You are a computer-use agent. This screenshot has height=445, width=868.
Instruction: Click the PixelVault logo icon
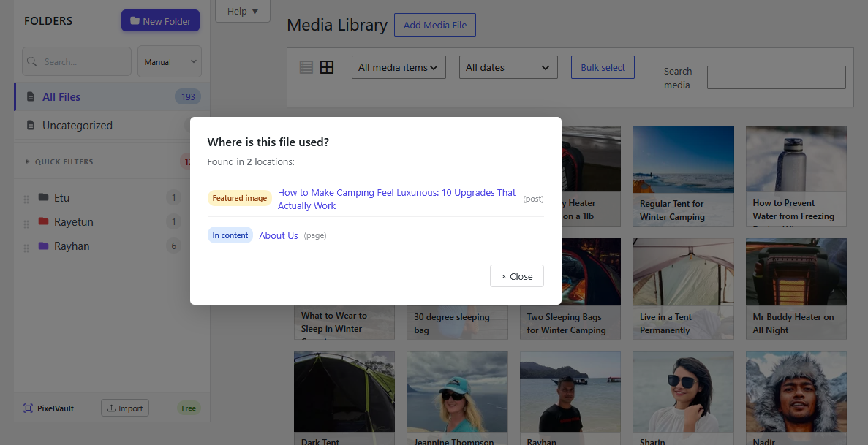(29, 408)
